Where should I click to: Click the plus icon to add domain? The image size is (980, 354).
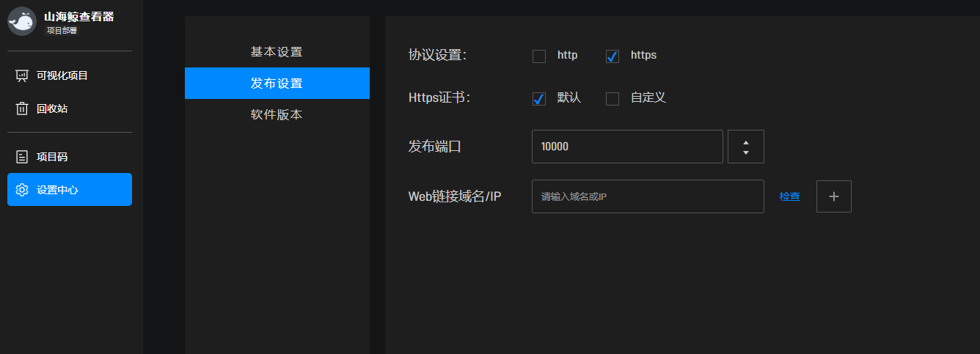tap(833, 196)
